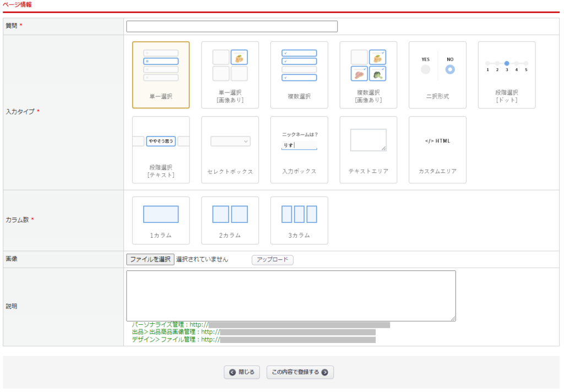Select the 複数選択 input type tile
The height and width of the screenshot is (392, 564).
(299, 75)
